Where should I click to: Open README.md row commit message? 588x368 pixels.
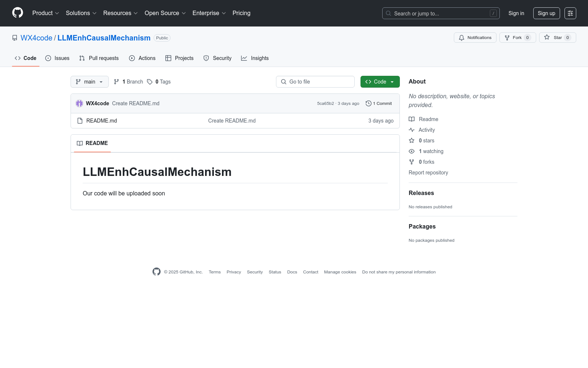232,121
